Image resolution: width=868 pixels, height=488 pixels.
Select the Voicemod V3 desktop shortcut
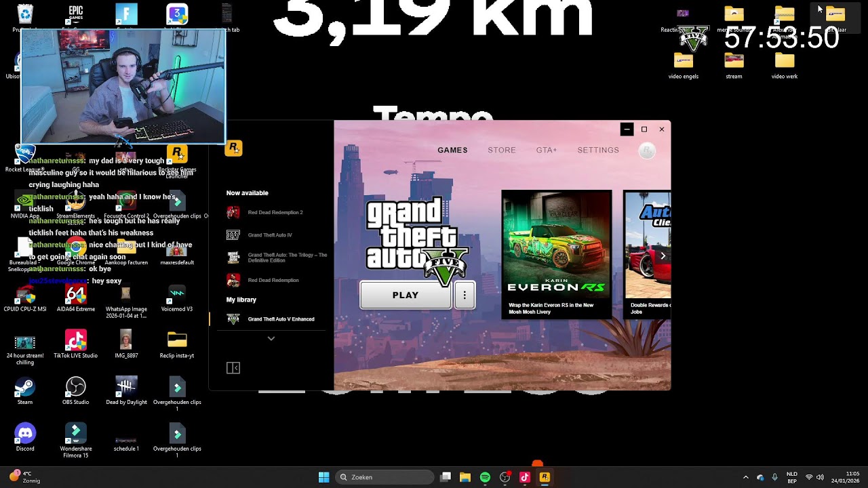click(x=177, y=298)
